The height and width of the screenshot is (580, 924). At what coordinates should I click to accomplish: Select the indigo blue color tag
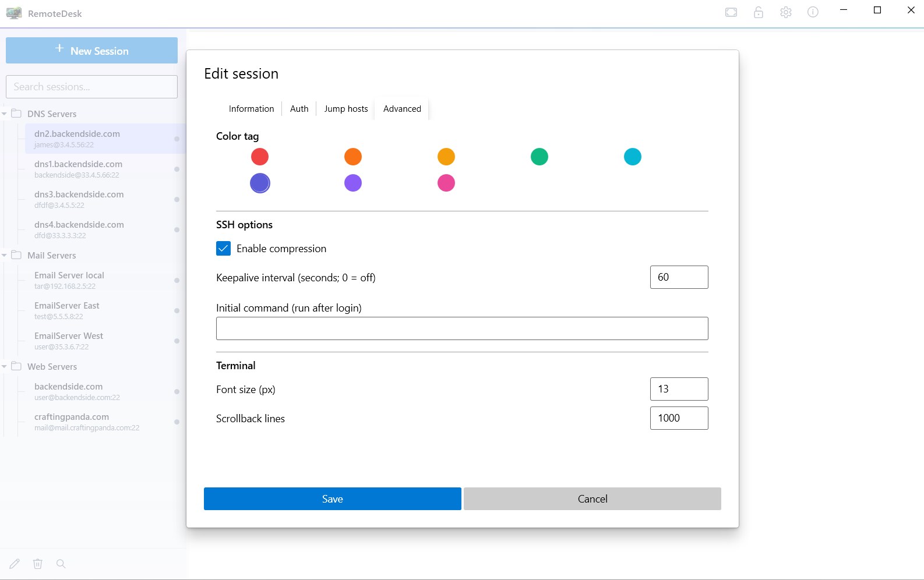click(x=260, y=183)
